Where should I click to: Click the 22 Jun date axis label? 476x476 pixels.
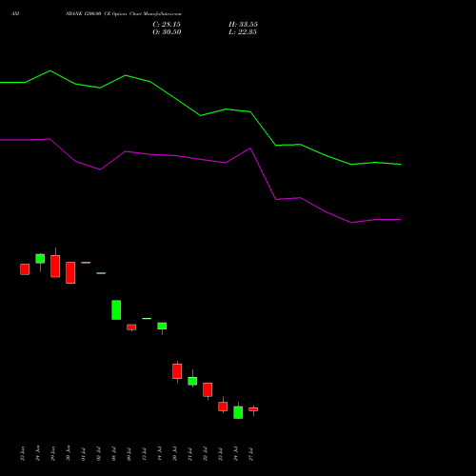point(22,453)
